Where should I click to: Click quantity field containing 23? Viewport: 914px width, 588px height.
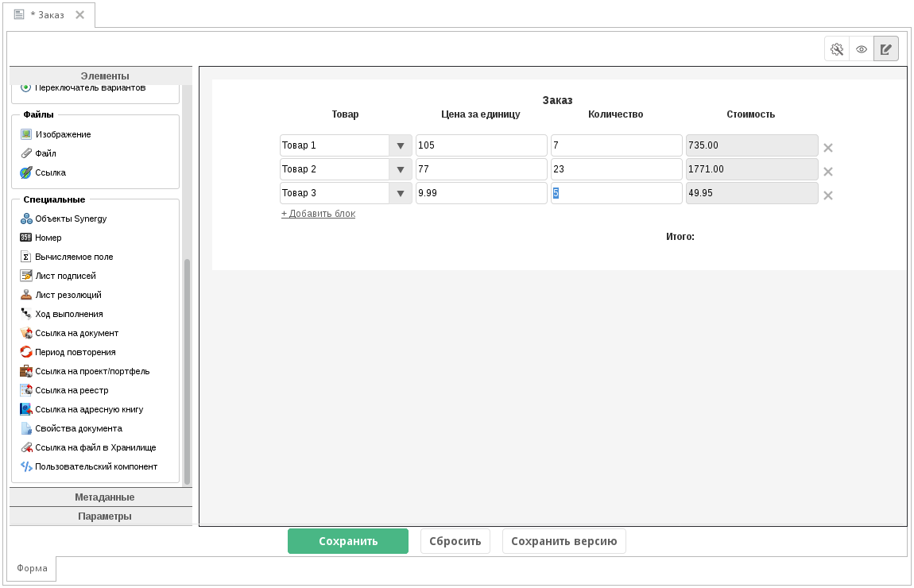(617, 169)
